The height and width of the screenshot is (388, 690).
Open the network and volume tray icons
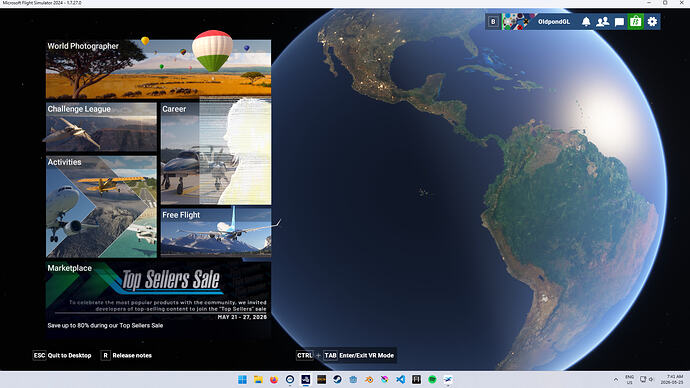coord(647,380)
